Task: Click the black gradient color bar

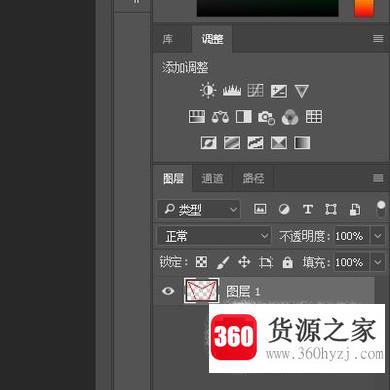Action: (267, 7)
